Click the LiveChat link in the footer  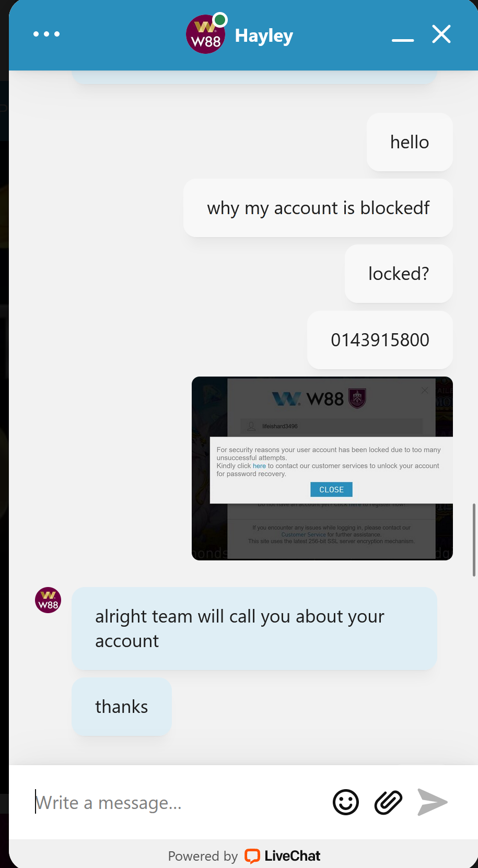(283, 856)
